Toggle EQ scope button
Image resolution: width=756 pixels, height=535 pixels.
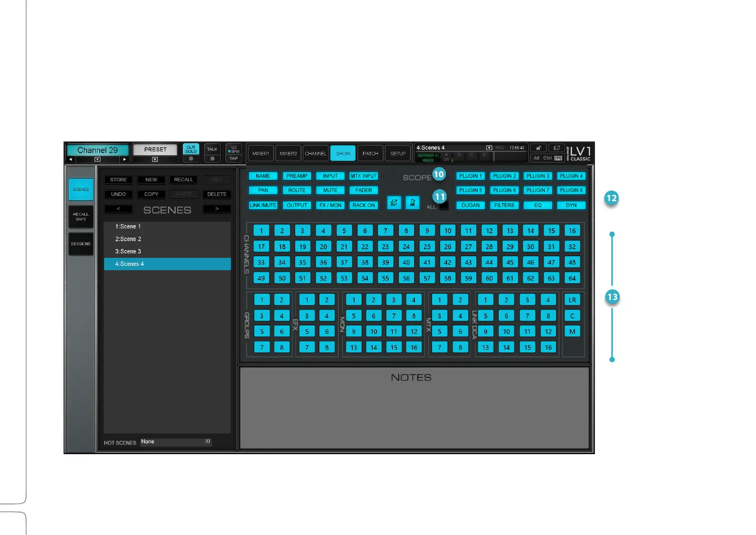tap(538, 205)
